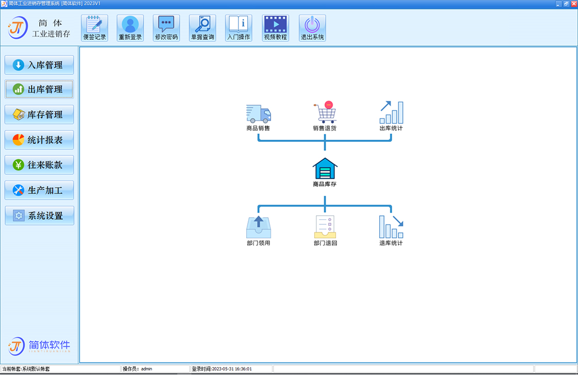Click 退出系统 to exit the system
Viewport: 578px width, 392px height.
pos(312,28)
